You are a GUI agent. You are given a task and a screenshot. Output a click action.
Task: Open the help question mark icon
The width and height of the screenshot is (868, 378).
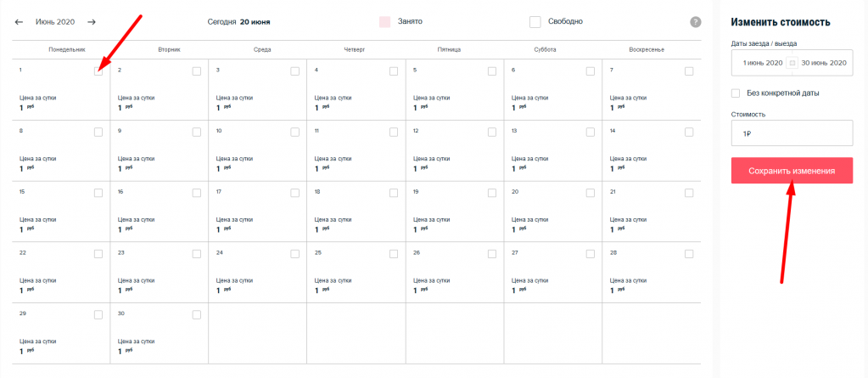(696, 21)
